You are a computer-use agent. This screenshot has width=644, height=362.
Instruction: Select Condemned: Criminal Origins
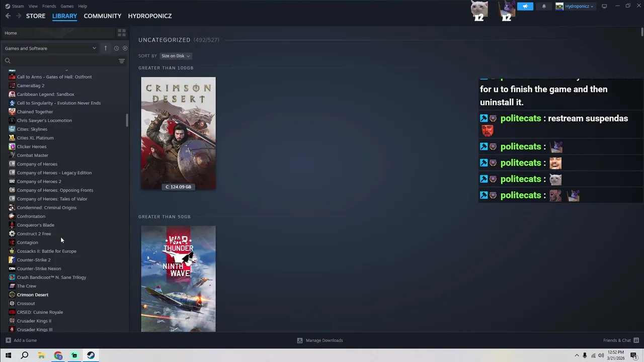[47, 208]
